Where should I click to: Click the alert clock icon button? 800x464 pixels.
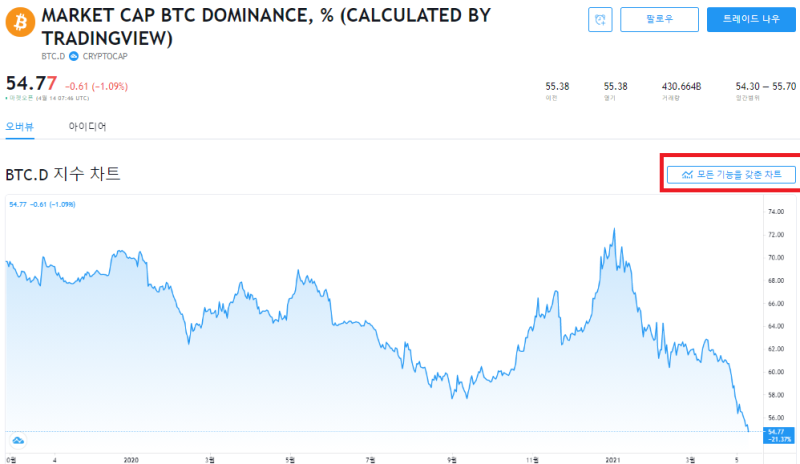600,20
